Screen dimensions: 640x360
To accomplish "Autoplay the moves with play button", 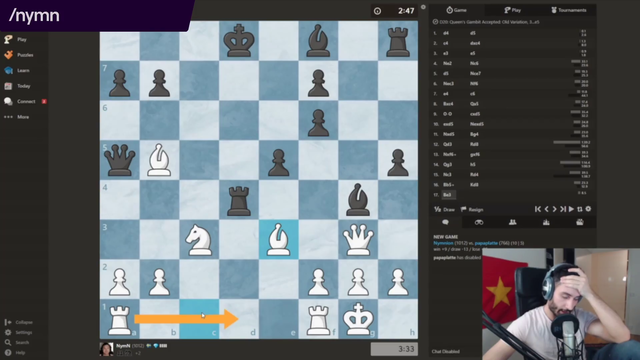I will [571, 209].
